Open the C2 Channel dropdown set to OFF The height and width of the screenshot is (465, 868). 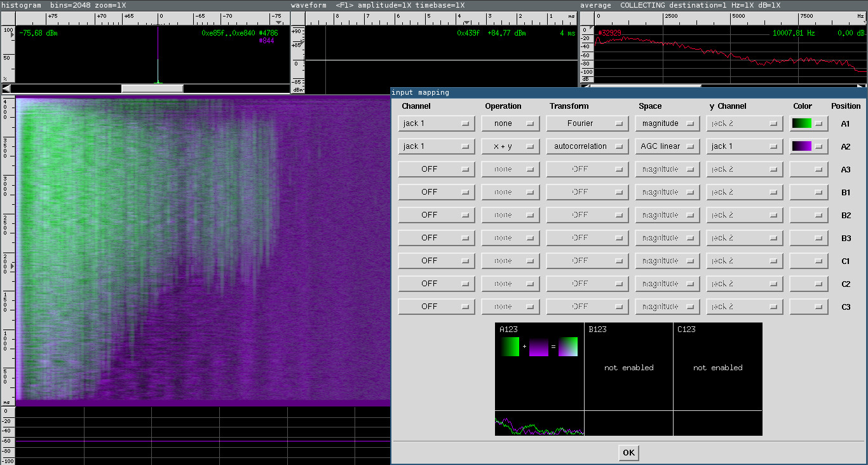pos(437,284)
